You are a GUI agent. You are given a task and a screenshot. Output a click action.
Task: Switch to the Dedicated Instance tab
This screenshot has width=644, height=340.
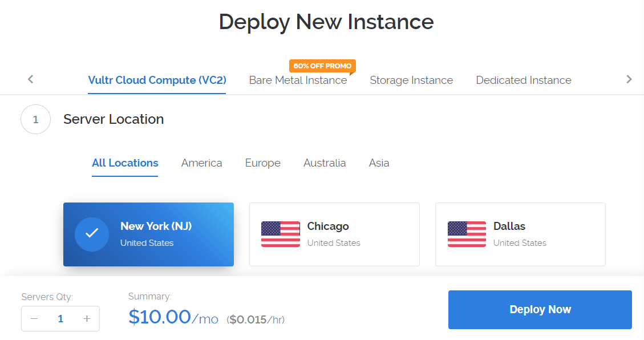[x=524, y=80]
